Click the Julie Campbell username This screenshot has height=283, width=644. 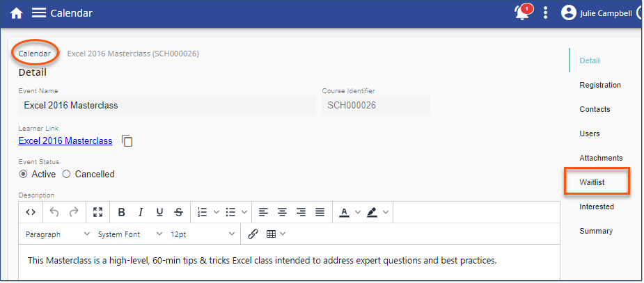(x=606, y=13)
